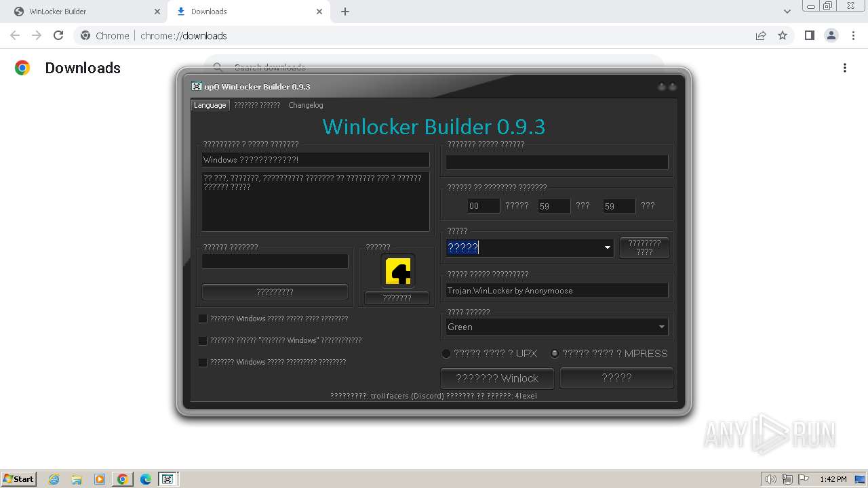Click the Chrome logo beside Downloads
This screenshot has width=868, height=488.
click(x=22, y=68)
